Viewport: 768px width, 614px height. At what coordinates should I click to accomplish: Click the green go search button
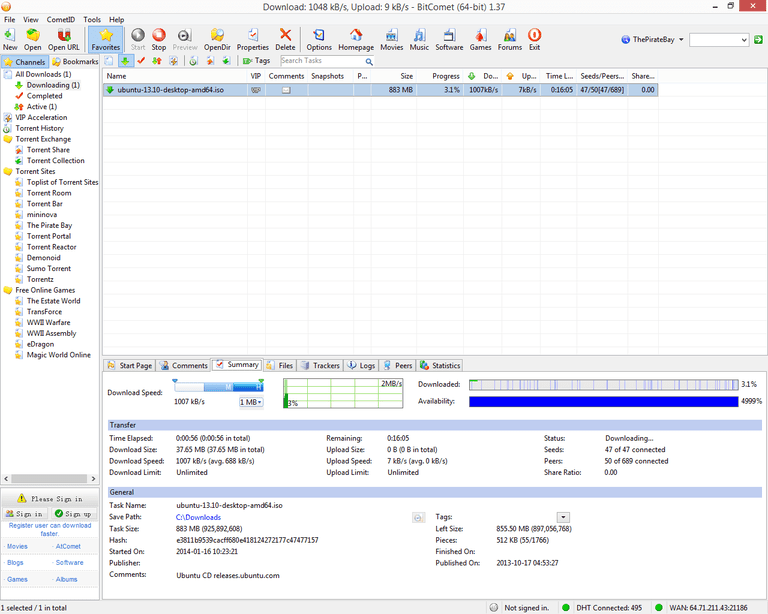pos(758,40)
